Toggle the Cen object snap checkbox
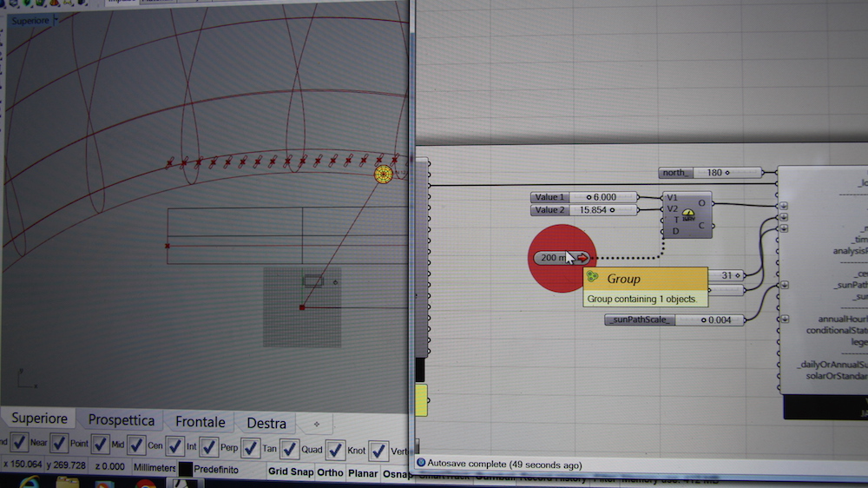The height and width of the screenshot is (488, 868). coord(136,445)
